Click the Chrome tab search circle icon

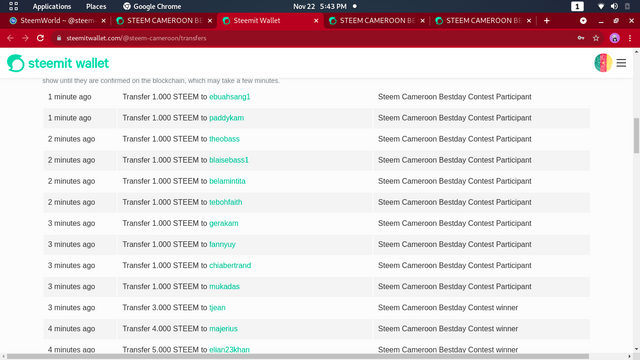583,20
